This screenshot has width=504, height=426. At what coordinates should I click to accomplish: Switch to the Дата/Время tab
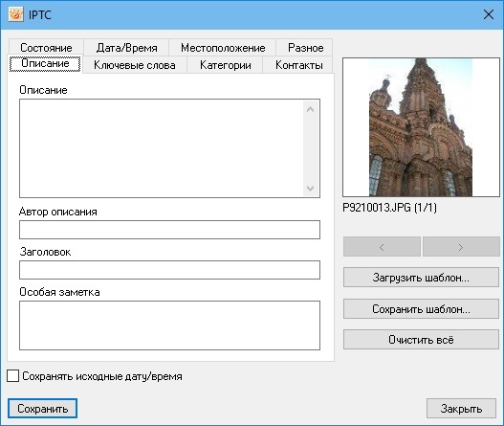click(126, 47)
